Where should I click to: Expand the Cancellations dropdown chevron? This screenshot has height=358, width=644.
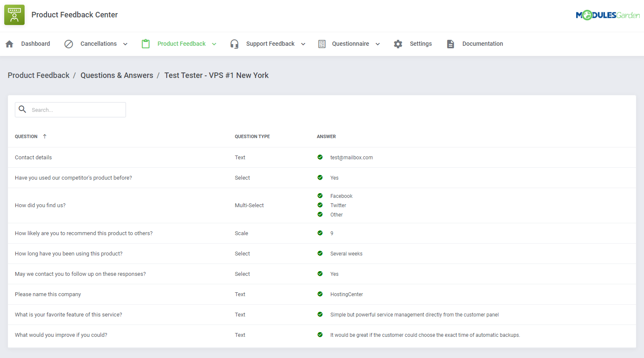pyautogui.click(x=125, y=44)
